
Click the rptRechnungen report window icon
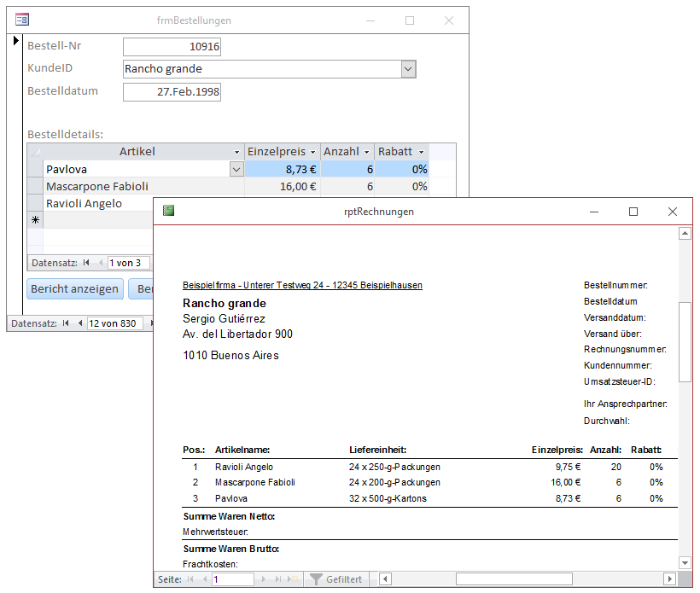pos(168,211)
